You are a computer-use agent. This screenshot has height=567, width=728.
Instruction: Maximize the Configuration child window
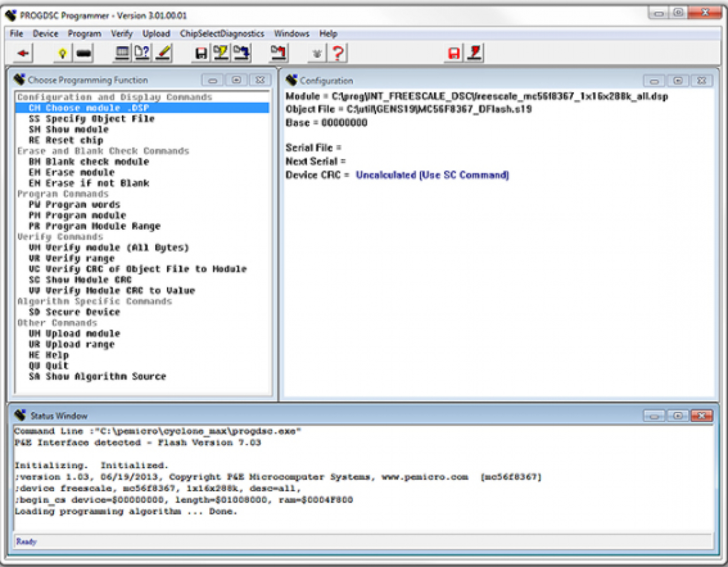(678, 81)
